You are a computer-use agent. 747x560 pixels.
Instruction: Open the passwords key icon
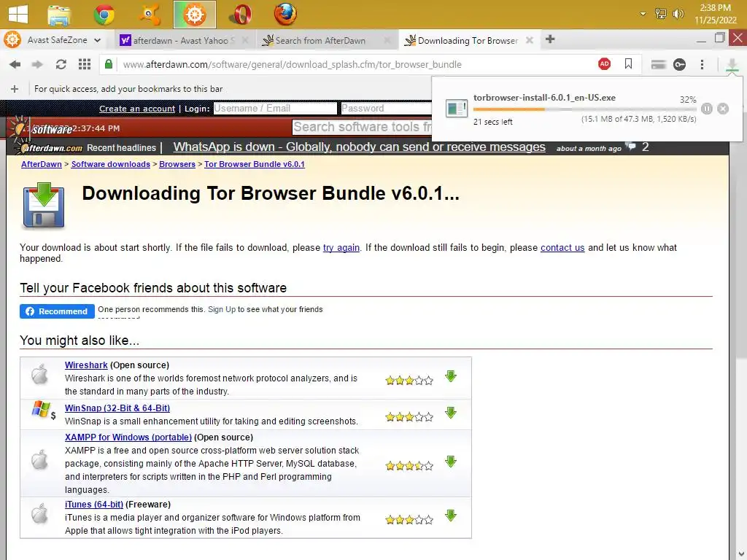point(679,64)
